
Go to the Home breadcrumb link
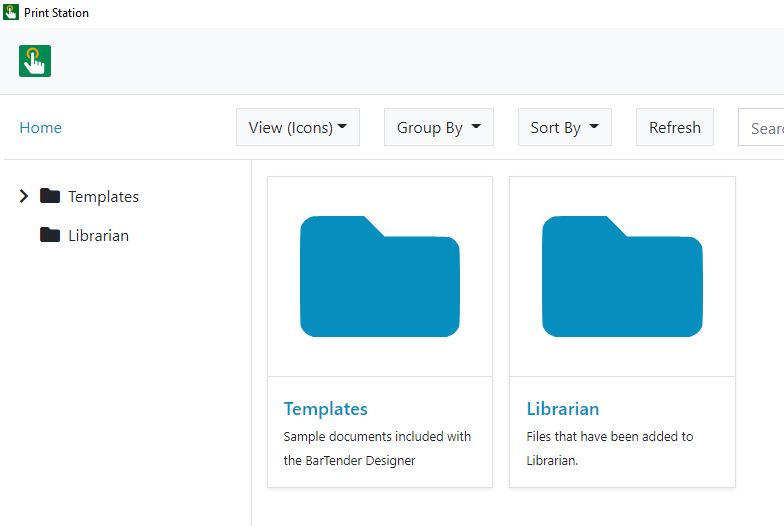coord(40,128)
